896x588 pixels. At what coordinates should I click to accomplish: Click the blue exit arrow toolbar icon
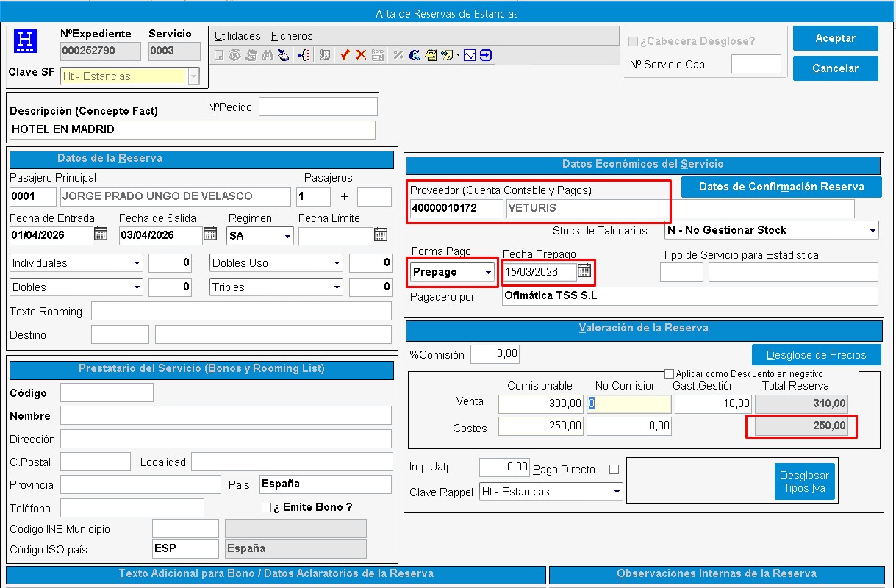click(486, 55)
